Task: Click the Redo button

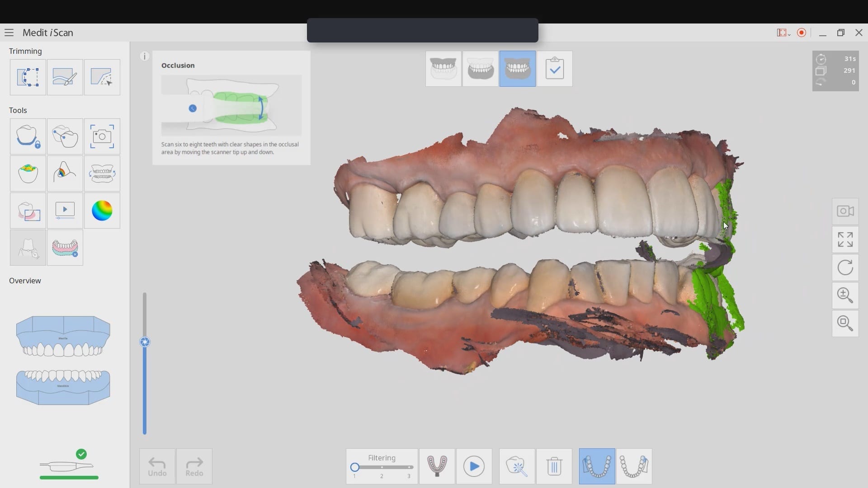Action: point(194,466)
